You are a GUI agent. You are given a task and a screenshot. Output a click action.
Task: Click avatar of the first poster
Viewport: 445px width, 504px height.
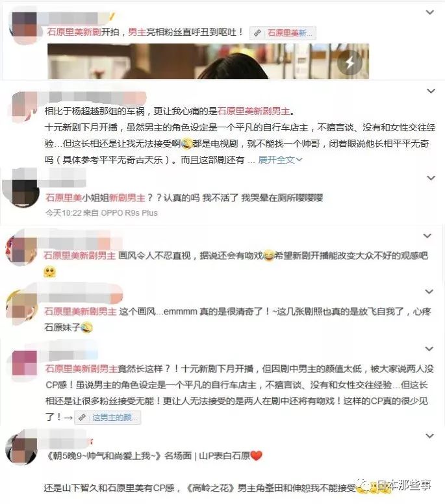click(25, 25)
